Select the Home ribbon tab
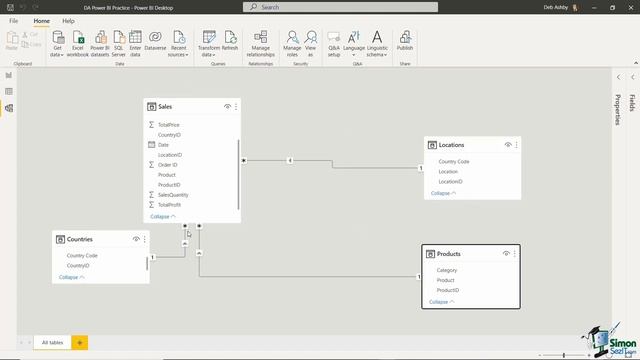Viewport: 640px width, 360px height. [42, 21]
